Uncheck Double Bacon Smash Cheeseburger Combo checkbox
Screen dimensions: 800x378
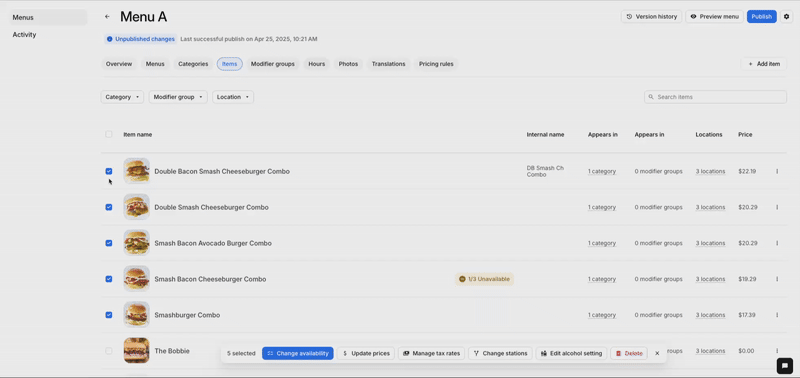[x=109, y=171]
